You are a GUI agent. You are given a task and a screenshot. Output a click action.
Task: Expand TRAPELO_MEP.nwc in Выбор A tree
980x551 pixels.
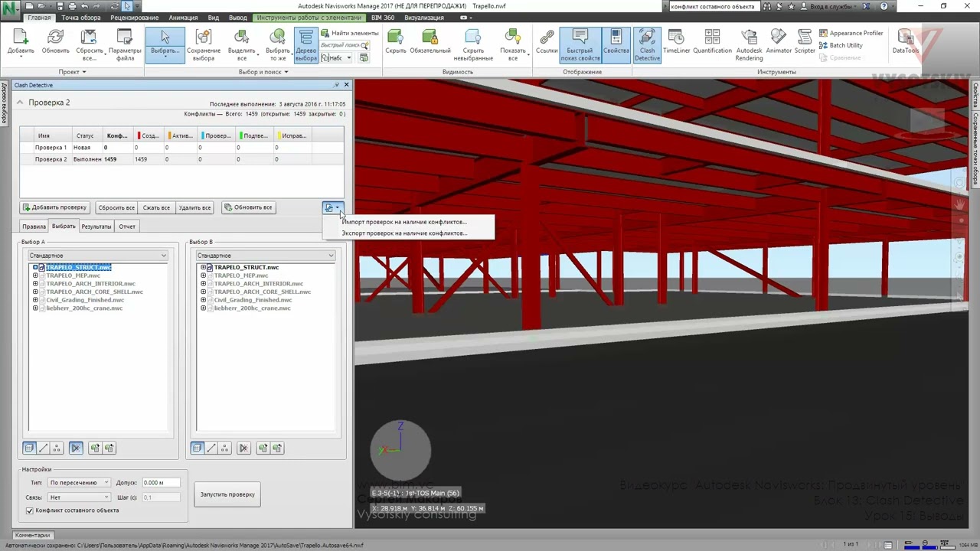tap(35, 275)
